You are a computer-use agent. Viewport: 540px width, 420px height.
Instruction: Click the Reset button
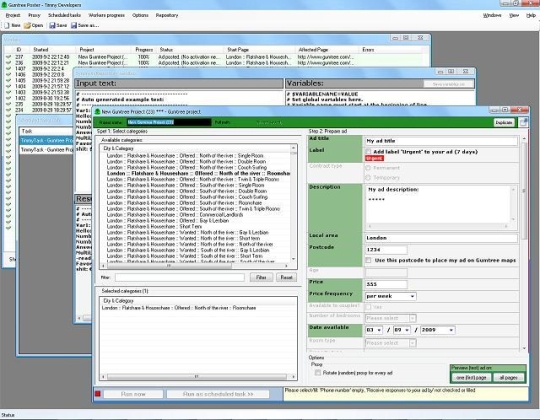[286, 277]
